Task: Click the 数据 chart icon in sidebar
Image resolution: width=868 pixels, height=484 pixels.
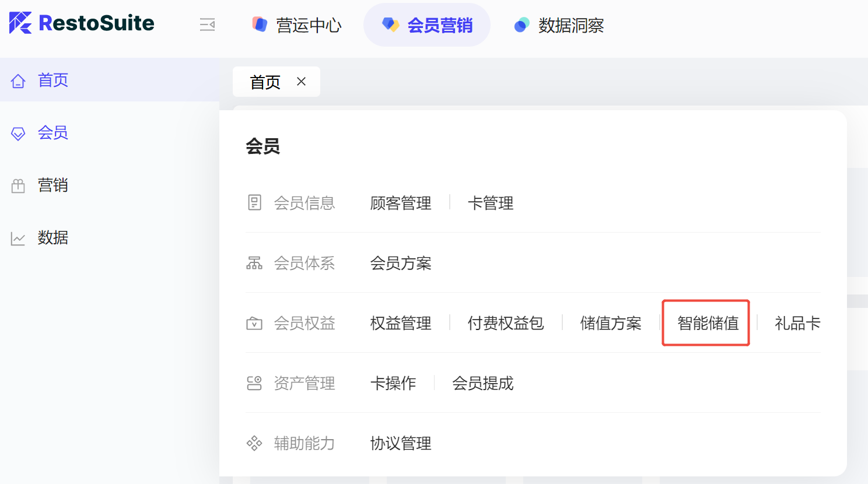Action: [x=18, y=239]
